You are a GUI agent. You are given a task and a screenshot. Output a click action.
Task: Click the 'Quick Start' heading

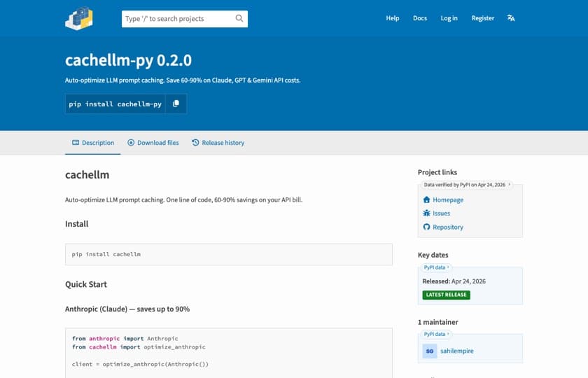(x=86, y=284)
